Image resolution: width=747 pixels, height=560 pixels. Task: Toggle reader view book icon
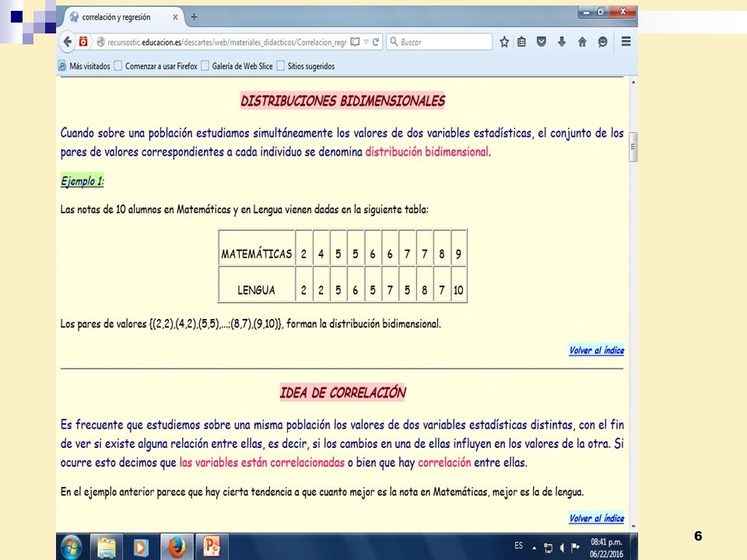click(355, 42)
